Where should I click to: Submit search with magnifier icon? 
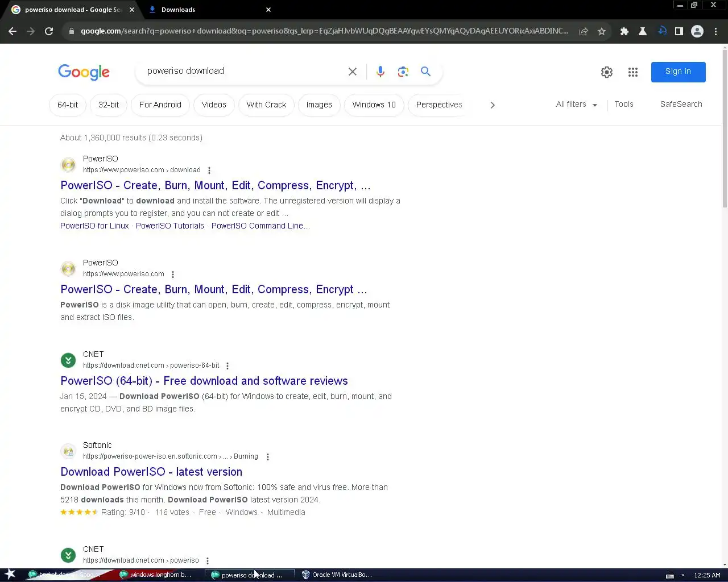click(x=425, y=72)
